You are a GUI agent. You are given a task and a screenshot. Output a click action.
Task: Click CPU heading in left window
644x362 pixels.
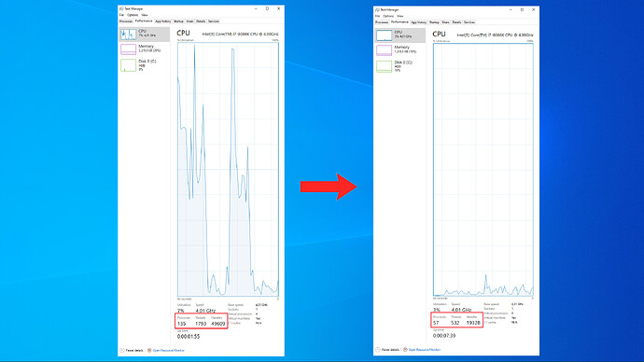click(183, 34)
